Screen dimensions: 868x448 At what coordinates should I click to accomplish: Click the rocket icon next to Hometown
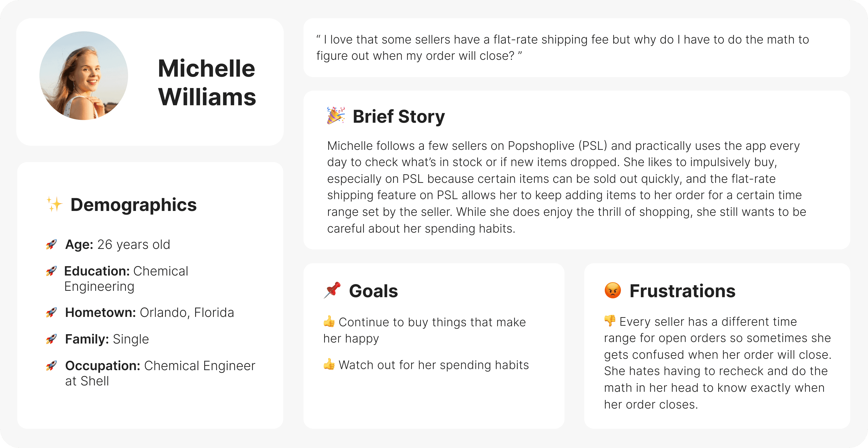51,312
